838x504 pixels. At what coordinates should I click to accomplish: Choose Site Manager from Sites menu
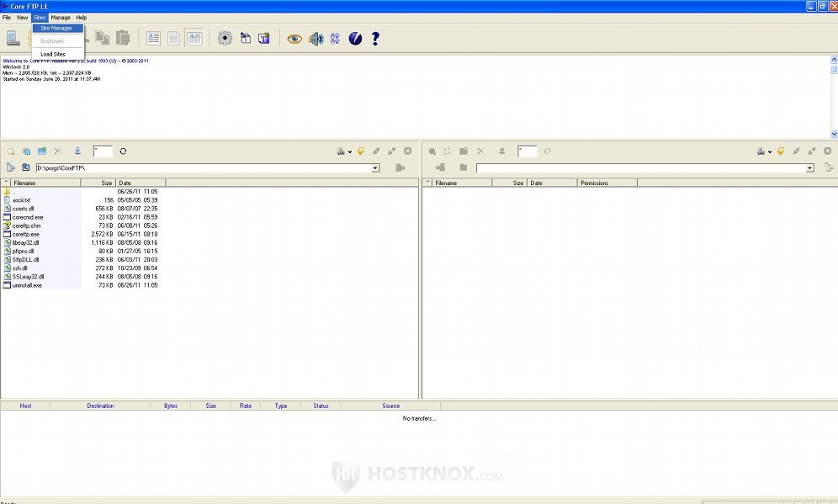pyautogui.click(x=58, y=29)
